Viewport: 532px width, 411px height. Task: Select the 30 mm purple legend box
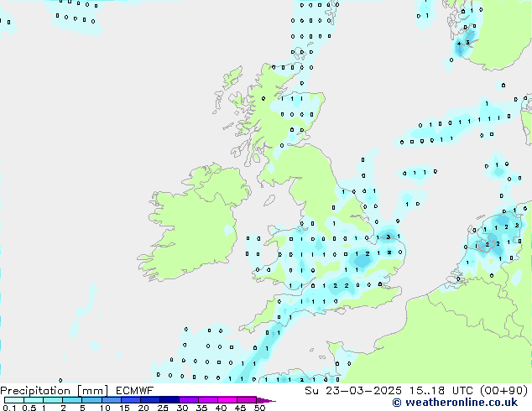point(189,400)
